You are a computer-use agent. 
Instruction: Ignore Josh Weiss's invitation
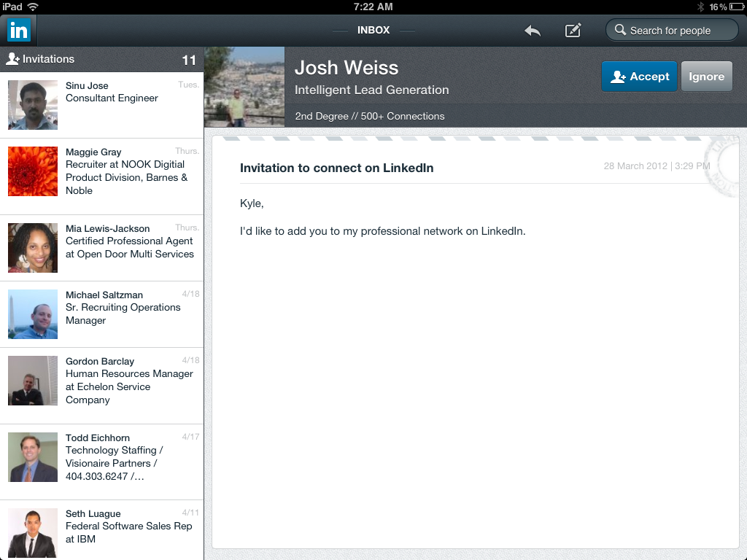[x=706, y=76]
